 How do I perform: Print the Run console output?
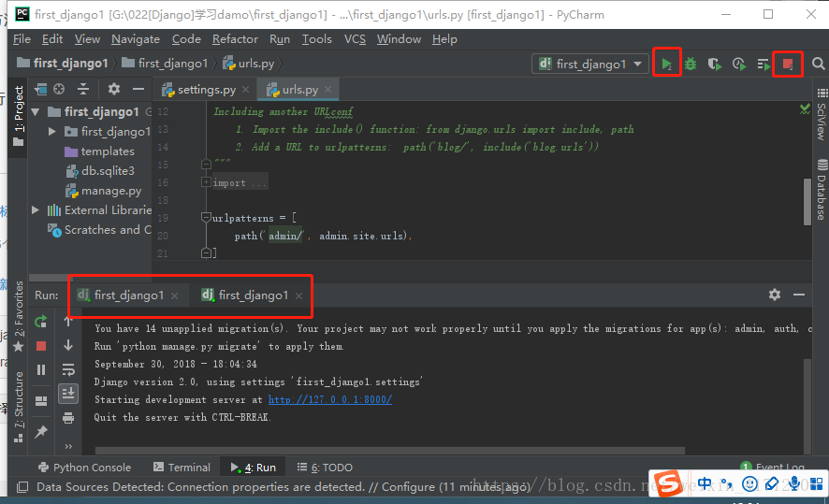(x=68, y=418)
